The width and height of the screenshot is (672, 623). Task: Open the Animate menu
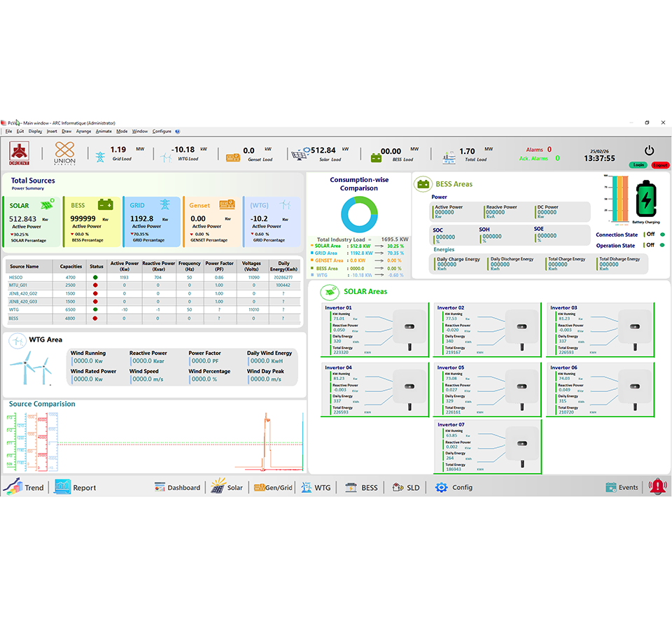[x=103, y=131]
